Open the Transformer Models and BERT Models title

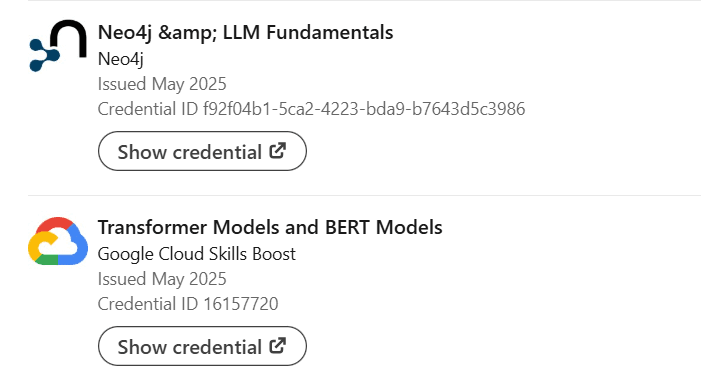[x=270, y=227]
